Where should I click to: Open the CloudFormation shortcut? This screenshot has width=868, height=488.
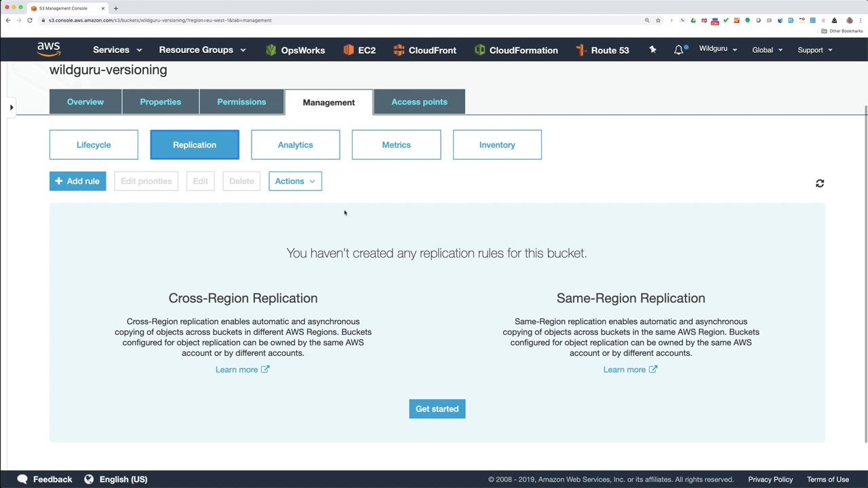click(516, 50)
